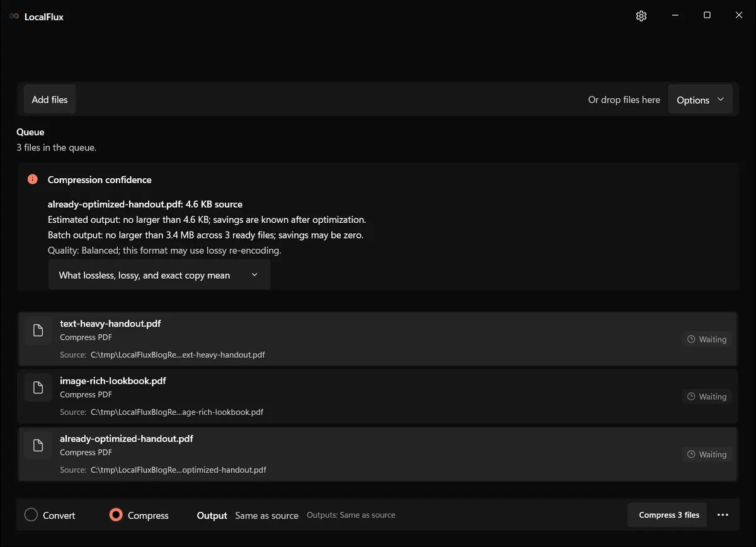Image resolution: width=756 pixels, height=547 pixels.
Task: Click the Compression confidence info icon
Action: 33,179
